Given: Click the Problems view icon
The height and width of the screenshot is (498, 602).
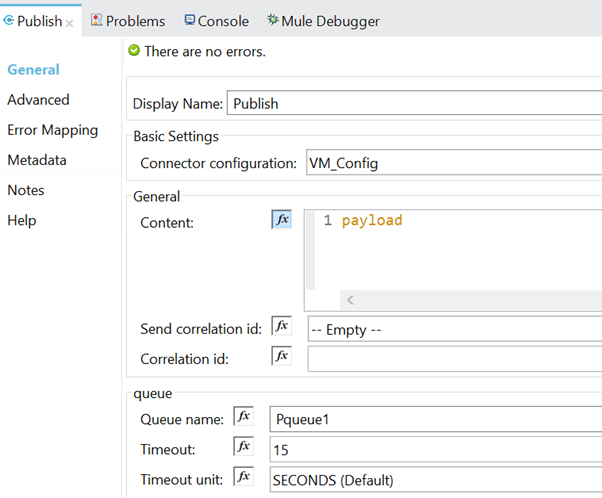Looking at the screenshot, I should (x=97, y=20).
